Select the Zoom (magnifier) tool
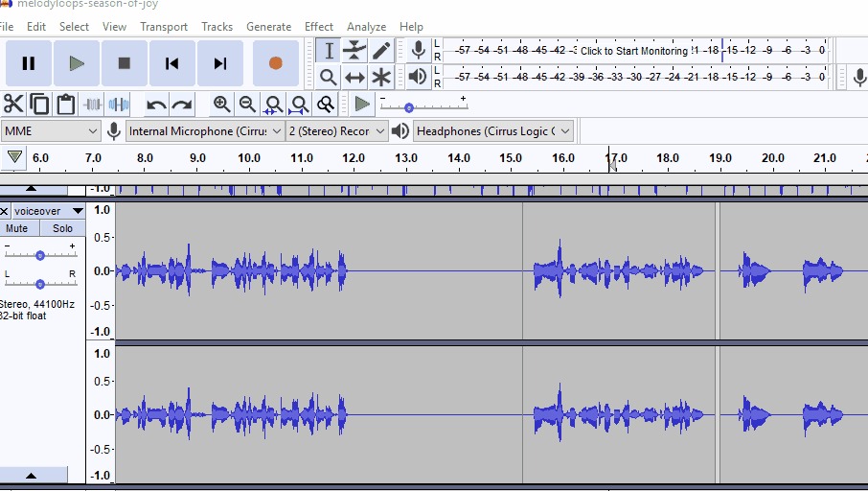Image resolution: width=868 pixels, height=491 pixels. pos(329,77)
